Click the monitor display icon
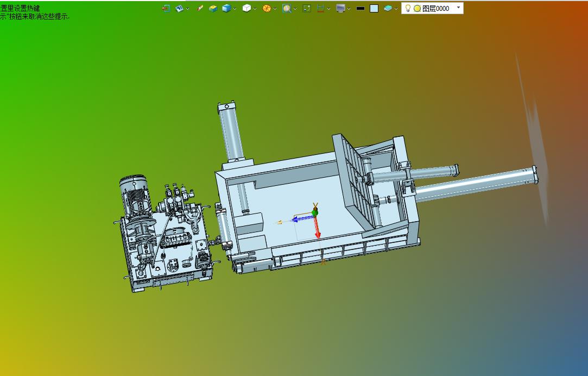This screenshot has height=376, width=588. 340,8
